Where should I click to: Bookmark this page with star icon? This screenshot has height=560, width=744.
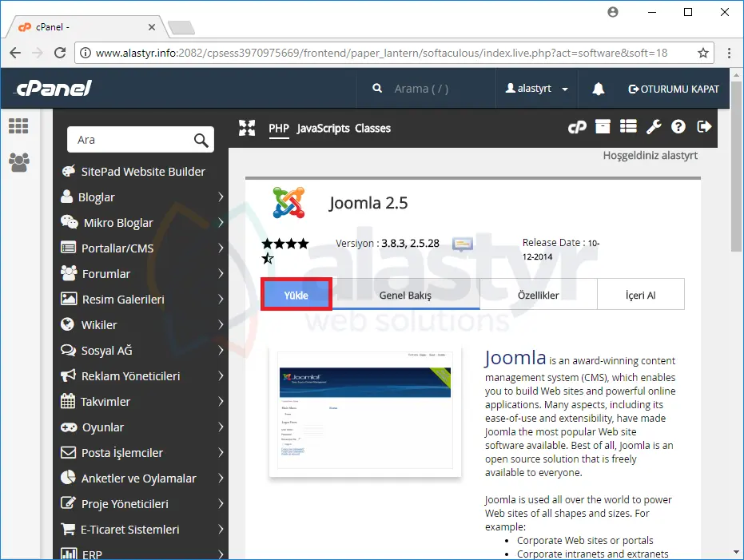(703, 53)
